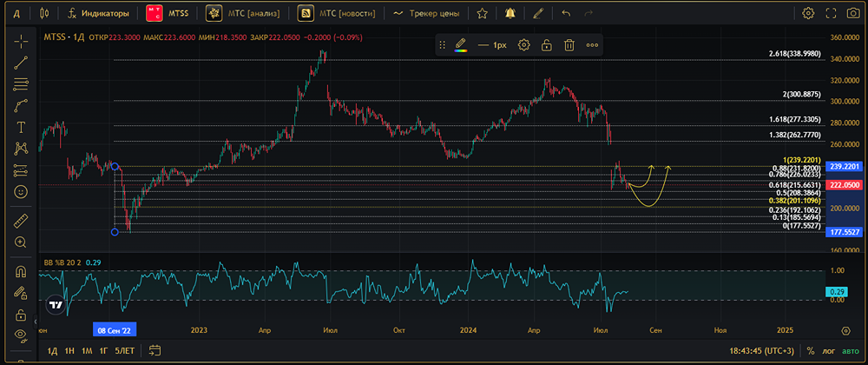The image size is (868, 365).
Task: Delete the selected drawing with trash icon
Action: point(569,45)
